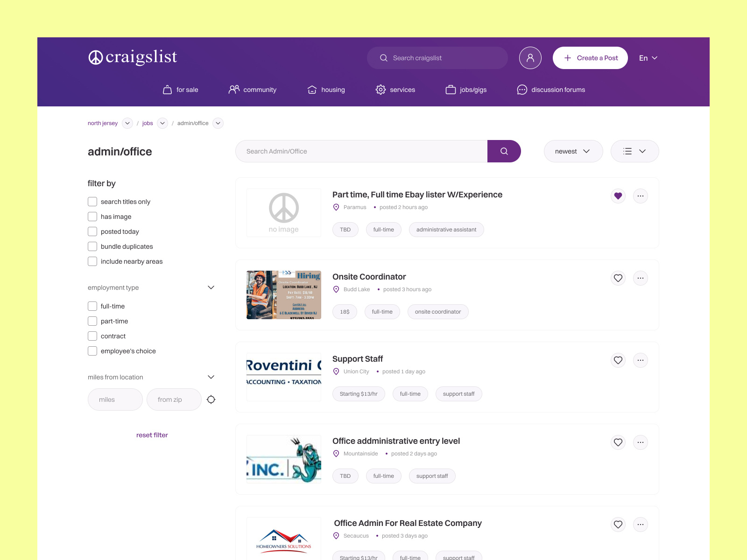Open more options for Real Estate Company job
Viewport: 747px width, 560px height.
[641, 525]
